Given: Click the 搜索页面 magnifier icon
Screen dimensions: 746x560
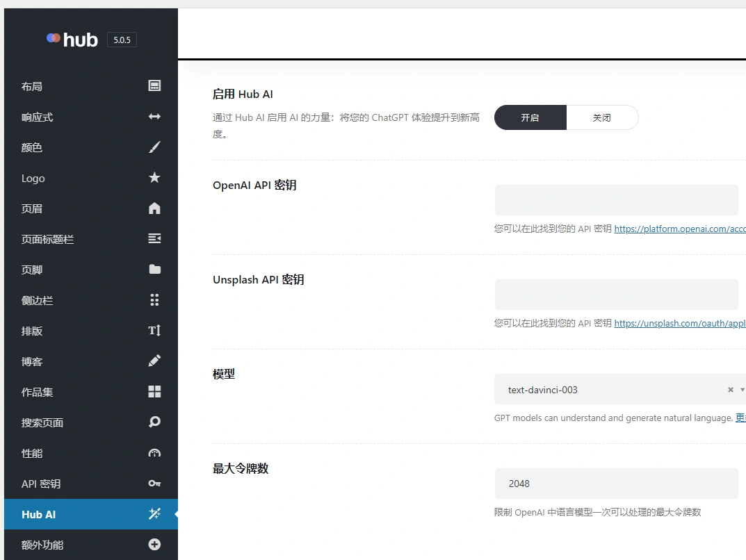Looking at the screenshot, I should pos(154,422).
